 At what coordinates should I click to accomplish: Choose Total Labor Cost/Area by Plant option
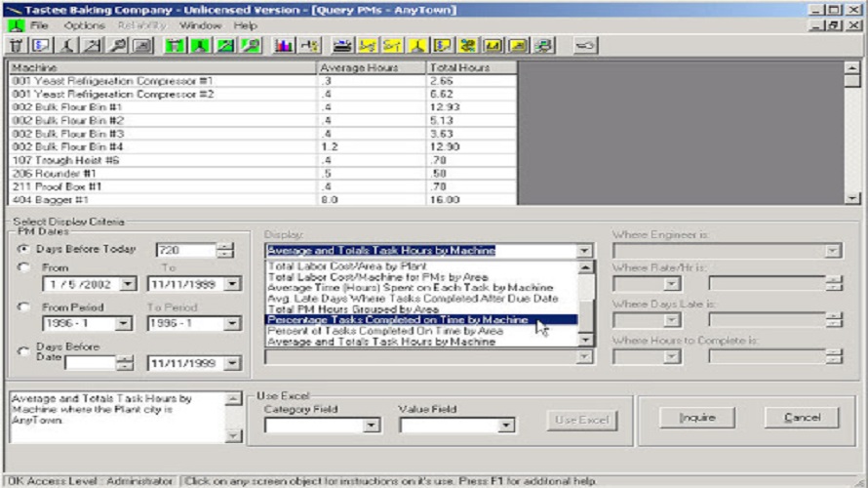(x=421, y=265)
